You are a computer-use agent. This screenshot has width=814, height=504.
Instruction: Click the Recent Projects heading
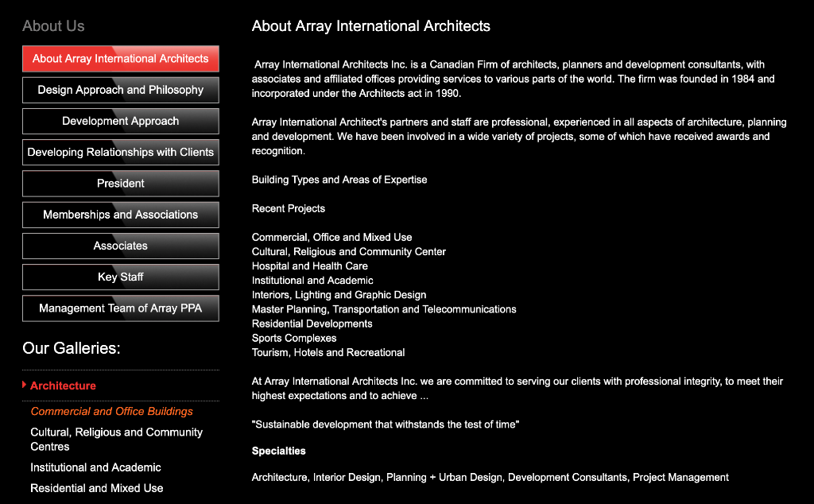point(288,208)
